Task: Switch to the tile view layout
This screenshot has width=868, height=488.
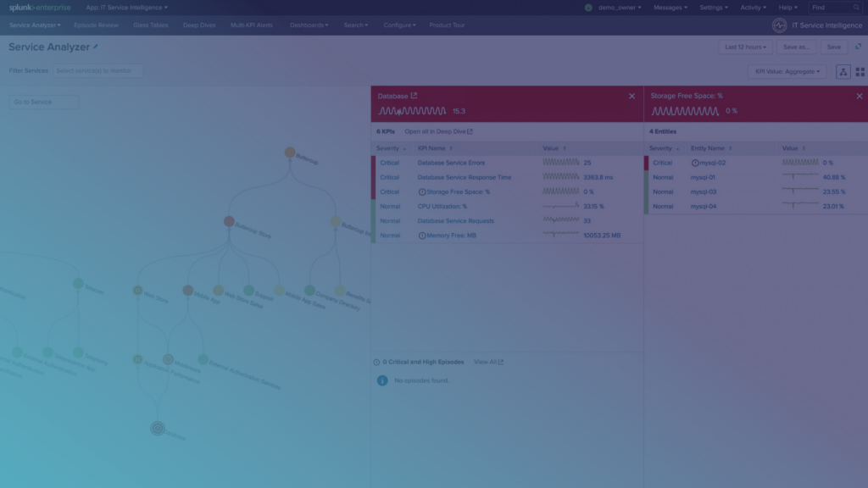Action: pyautogui.click(x=860, y=71)
